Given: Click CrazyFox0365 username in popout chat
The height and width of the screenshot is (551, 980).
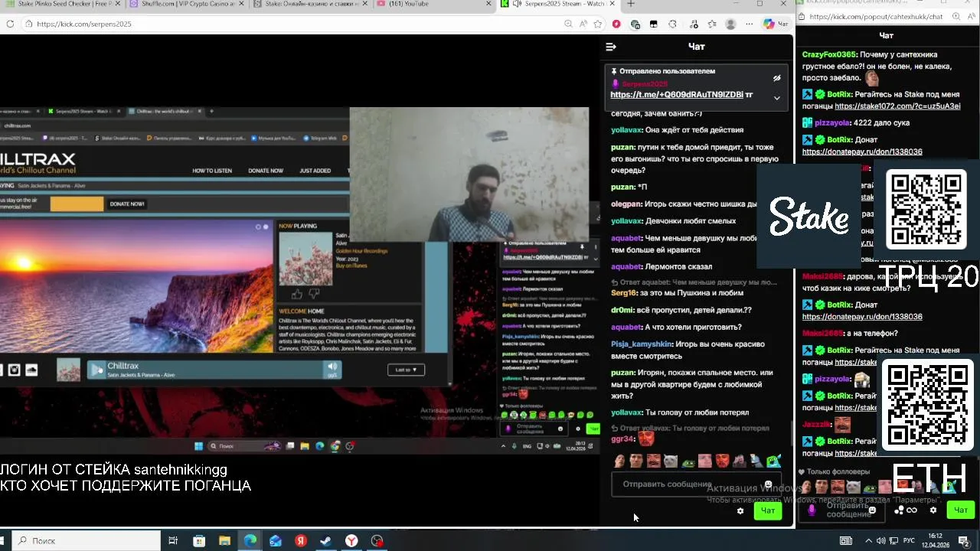Looking at the screenshot, I should pyautogui.click(x=828, y=55).
